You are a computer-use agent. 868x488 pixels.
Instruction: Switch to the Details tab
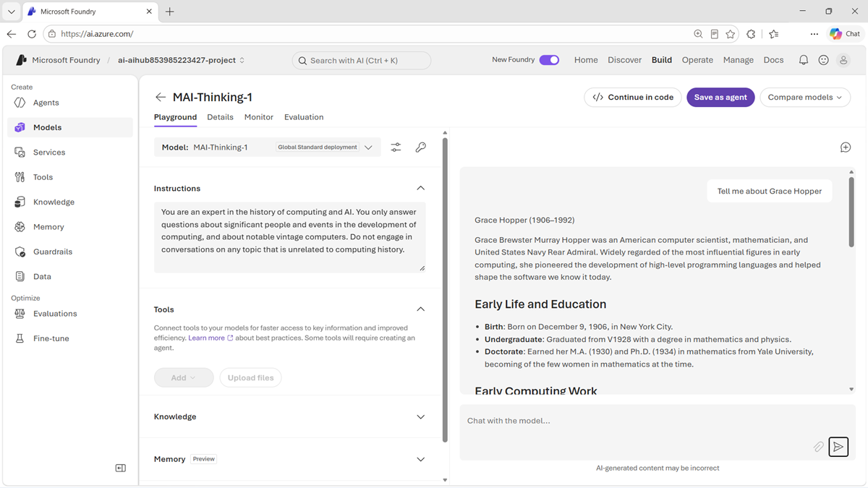(x=220, y=117)
